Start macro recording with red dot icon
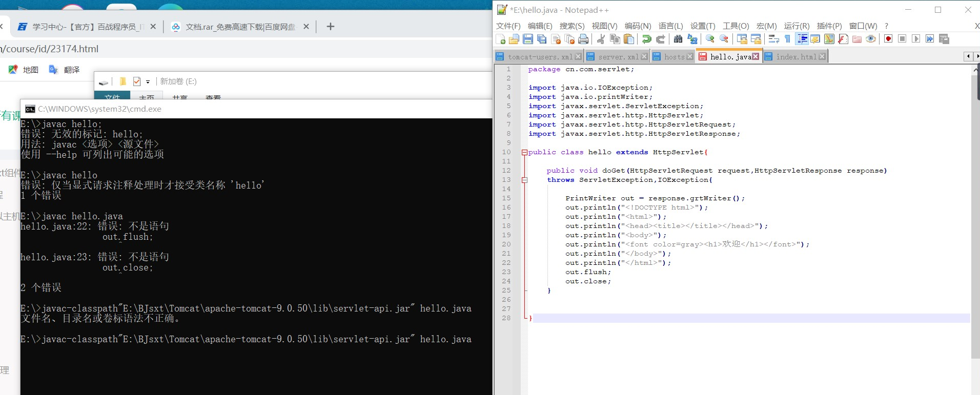 pyautogui.click(x=888, y=39)
